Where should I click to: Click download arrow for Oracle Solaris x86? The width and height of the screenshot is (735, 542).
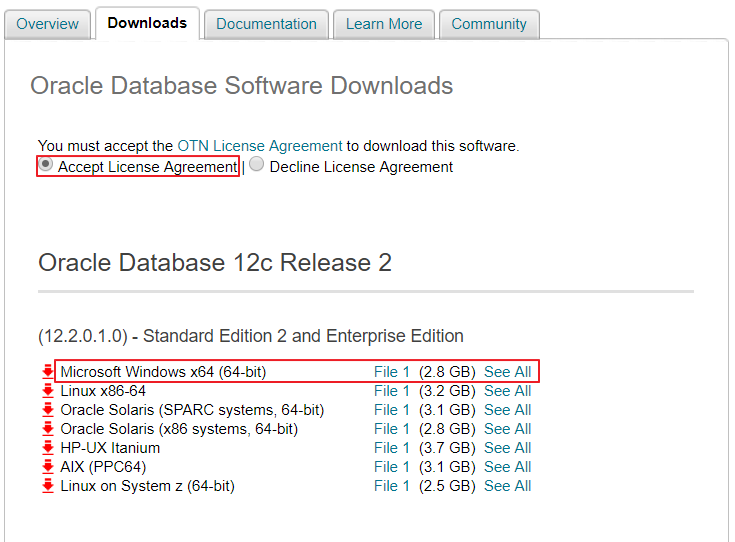coord(48,429)
